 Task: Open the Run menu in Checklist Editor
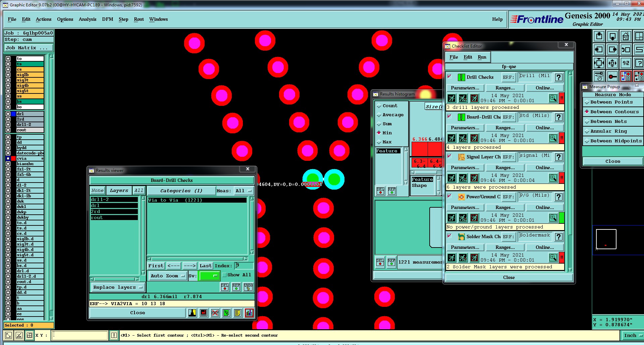coord(482,57)
